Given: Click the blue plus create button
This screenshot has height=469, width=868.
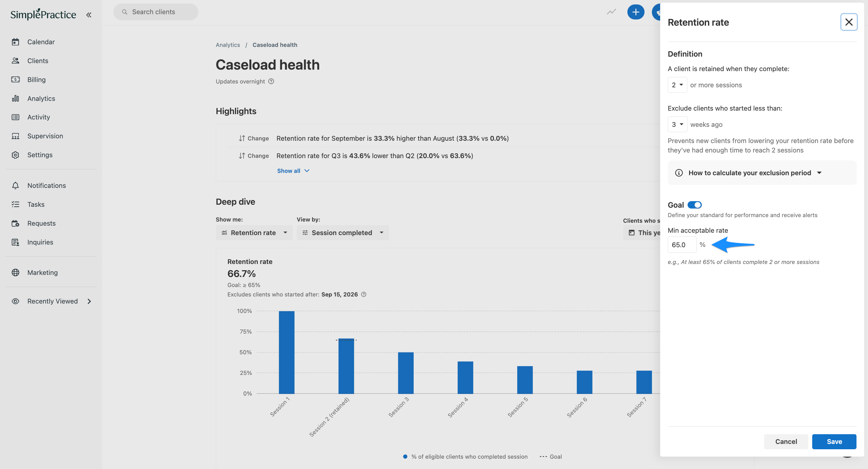Looking at the screenshot, I should click(635, 12).
